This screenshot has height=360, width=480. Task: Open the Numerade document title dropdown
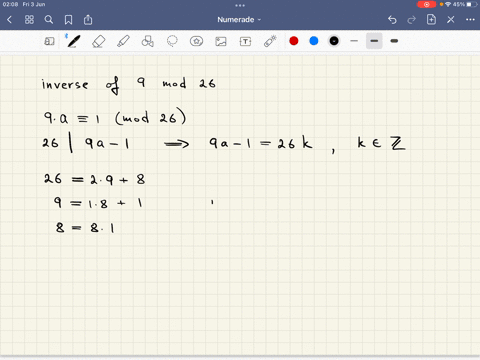[239, 20]
